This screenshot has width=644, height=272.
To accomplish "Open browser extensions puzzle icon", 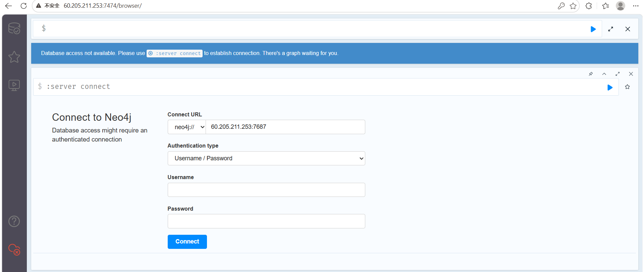I will 589,6.
